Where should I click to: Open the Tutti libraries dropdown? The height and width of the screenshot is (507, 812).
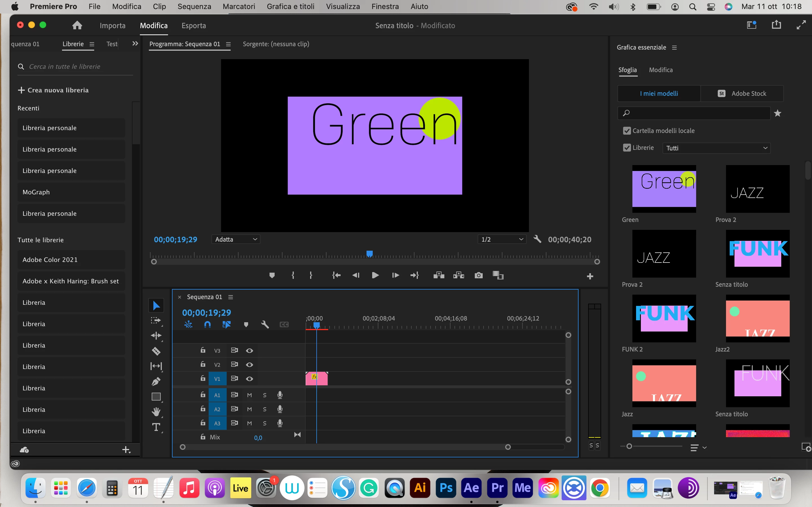[716, 148]
